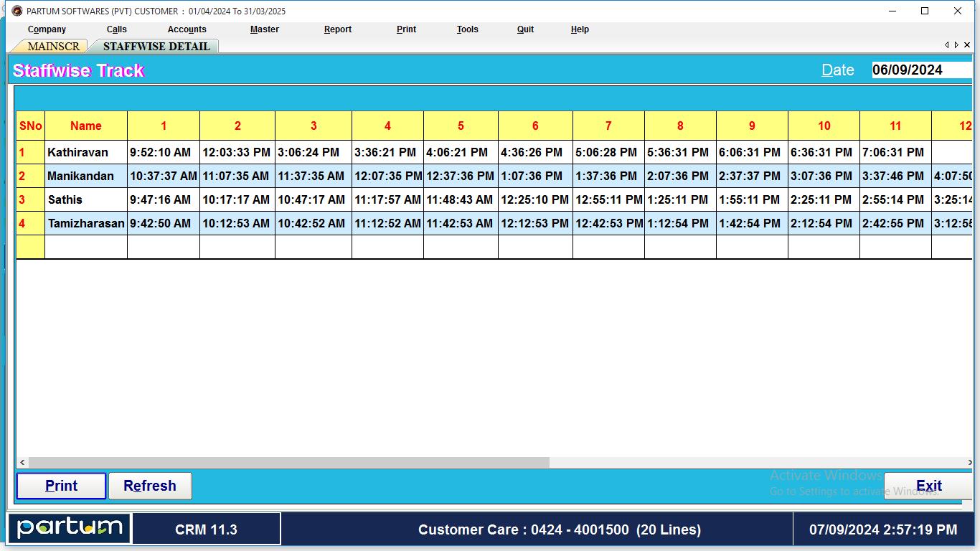Click cell 2:42:55 PM
This screenshot has height=551, width=980.
[x=895, y=223]
